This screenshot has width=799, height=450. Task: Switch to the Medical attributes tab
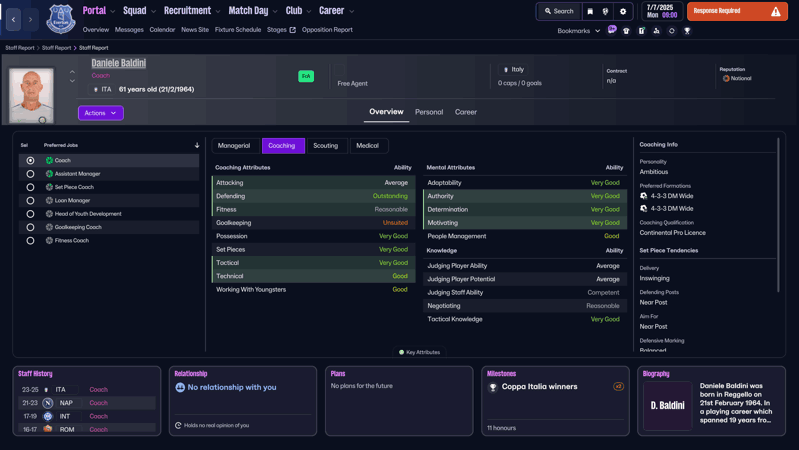(367, 146)
